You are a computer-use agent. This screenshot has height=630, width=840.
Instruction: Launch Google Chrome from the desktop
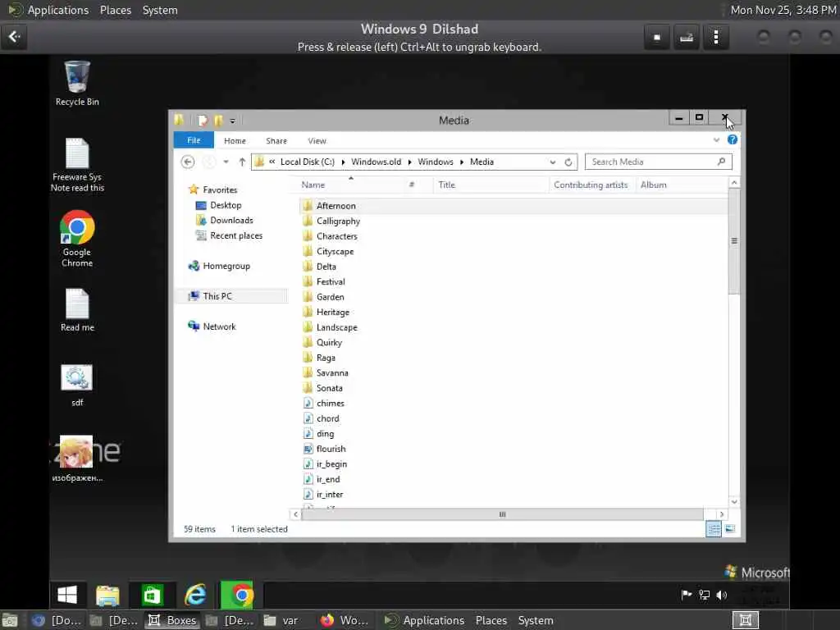77,239
